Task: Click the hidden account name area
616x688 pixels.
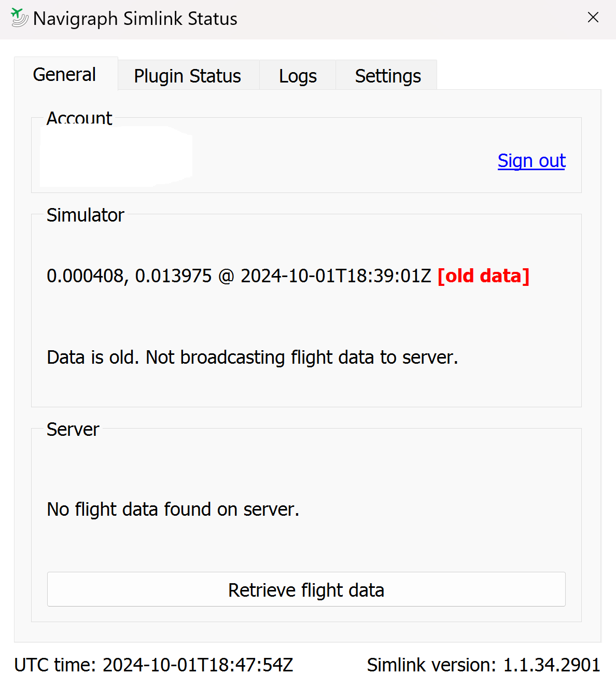Action: (115, 155)
